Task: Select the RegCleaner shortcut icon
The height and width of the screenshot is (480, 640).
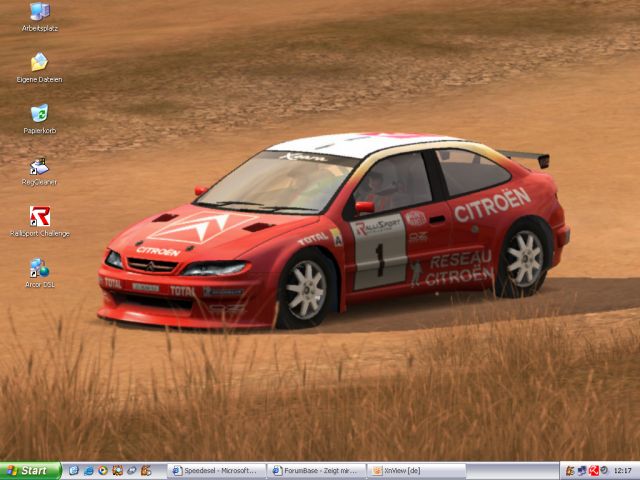Action: point(40,165)
